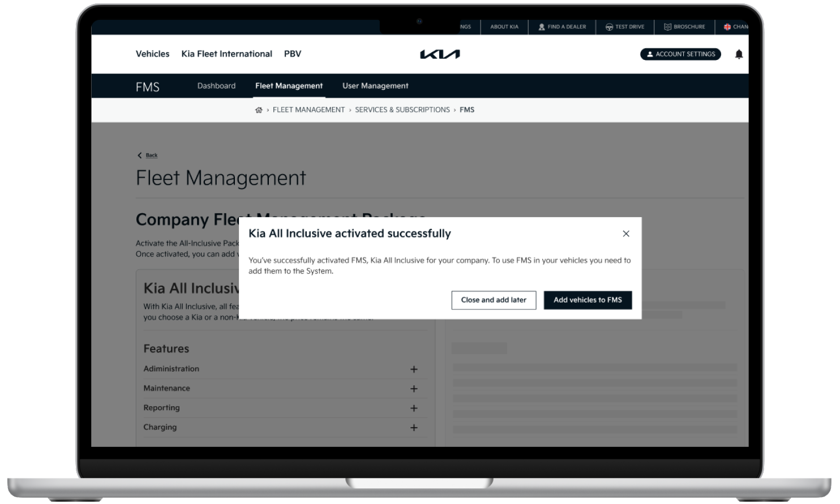Switch to the Dashboard tab
The image size is (840, 504).
pyautogui.click(x=216, y=86)
